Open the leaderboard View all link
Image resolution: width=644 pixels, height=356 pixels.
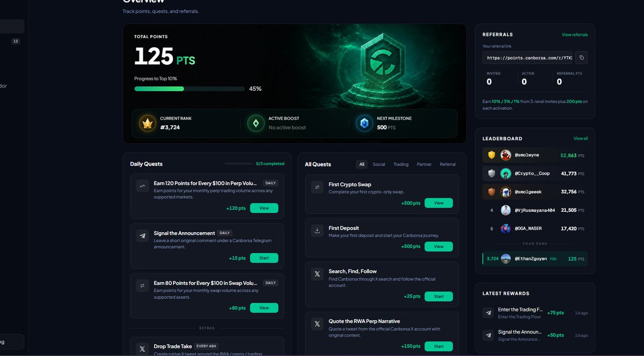coord(581,138)
